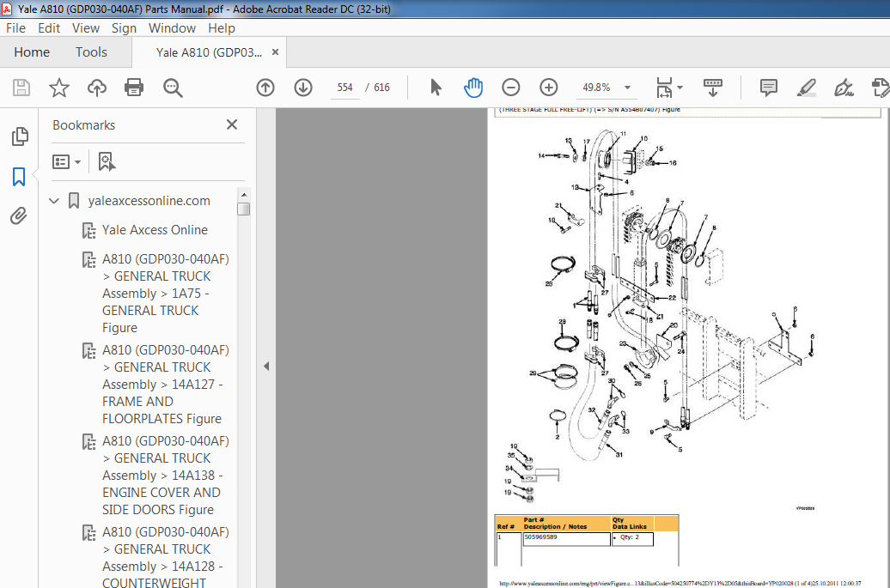The height and width of the screenshot is (588, 890).
Task: Upload file to cloud icon
Action: (x=97, y=88)
